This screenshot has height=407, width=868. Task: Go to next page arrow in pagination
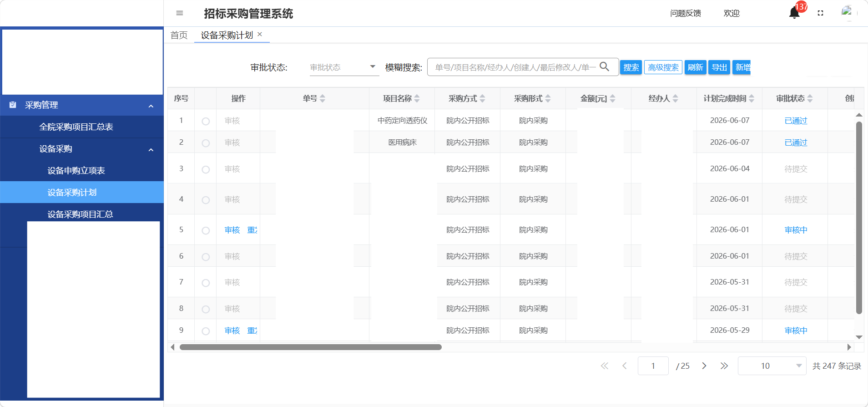(x=704, y=366)
